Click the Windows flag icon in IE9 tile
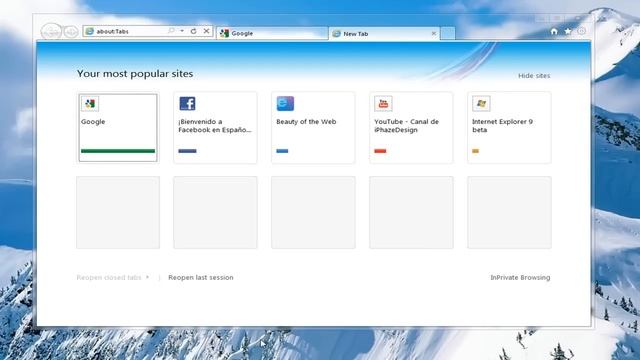Screen dimensions: 640x360 tap(481, 104)
